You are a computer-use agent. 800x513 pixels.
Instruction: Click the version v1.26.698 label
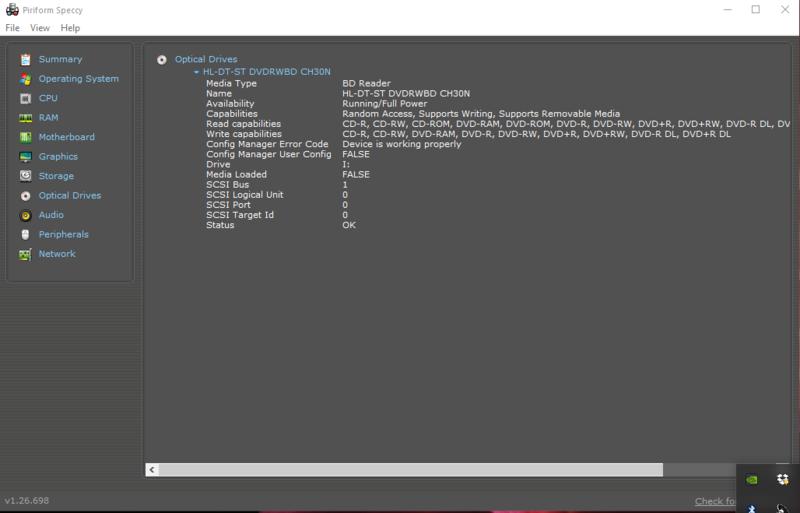[x=27, y=501]
